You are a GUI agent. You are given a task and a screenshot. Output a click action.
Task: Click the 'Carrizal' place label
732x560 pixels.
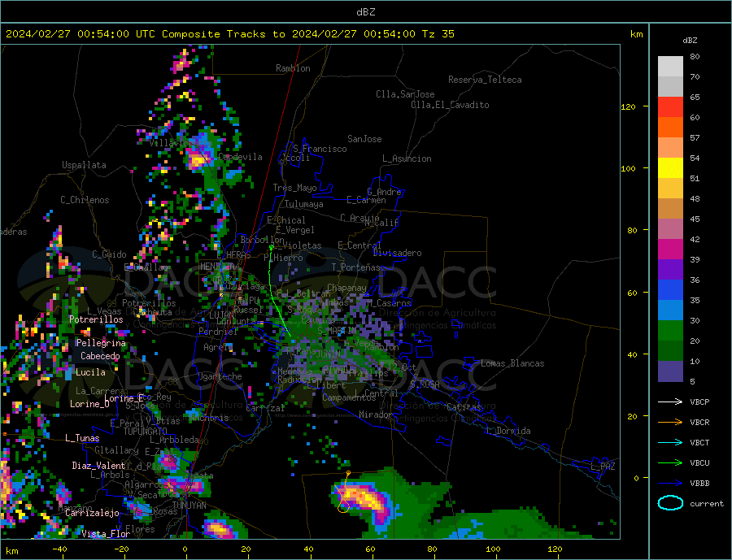265,409
